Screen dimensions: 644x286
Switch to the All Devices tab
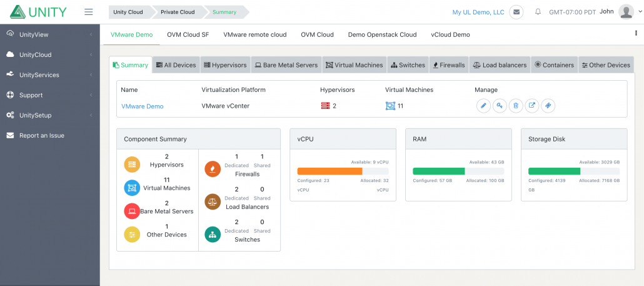click(176, 65)
